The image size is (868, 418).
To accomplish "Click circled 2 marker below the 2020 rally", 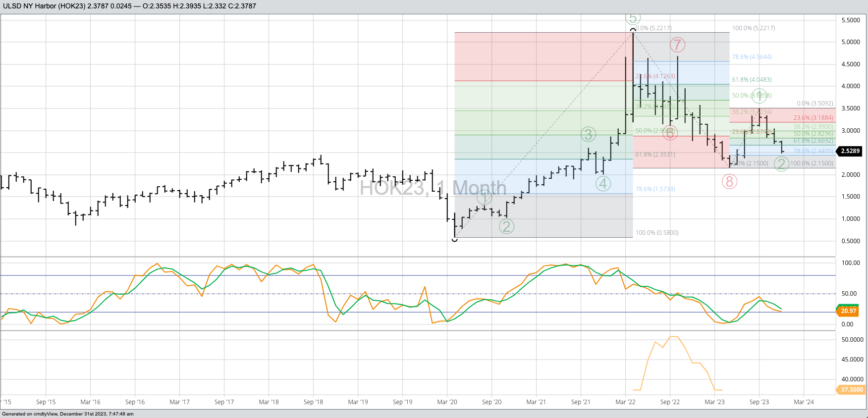I will click(506, 226).
